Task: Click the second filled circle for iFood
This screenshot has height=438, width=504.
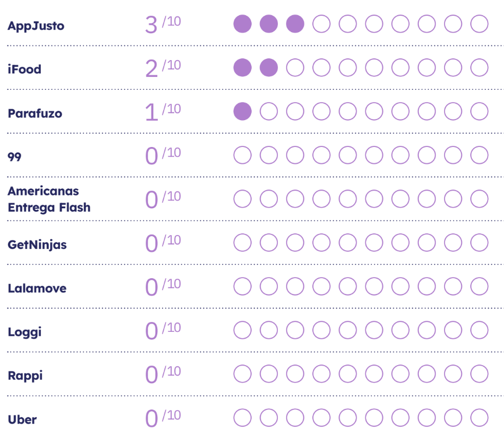Action: point(269,68)
